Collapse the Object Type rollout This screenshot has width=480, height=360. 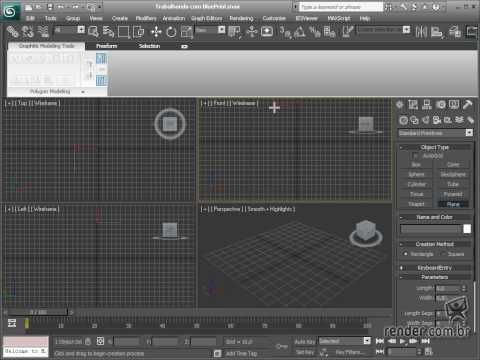(x=436, y=147)
